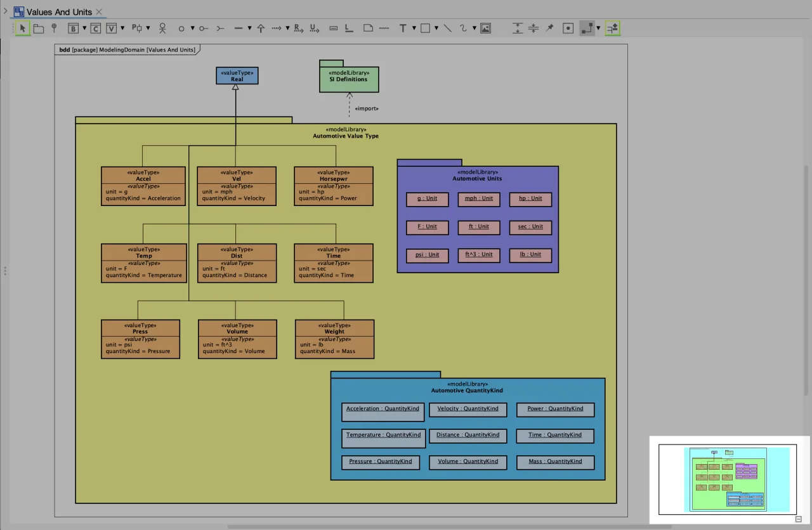The height and width of the screenshot is (530, 812).
Task: Select the rectangle shape tool
Action: tap(425, 29)
